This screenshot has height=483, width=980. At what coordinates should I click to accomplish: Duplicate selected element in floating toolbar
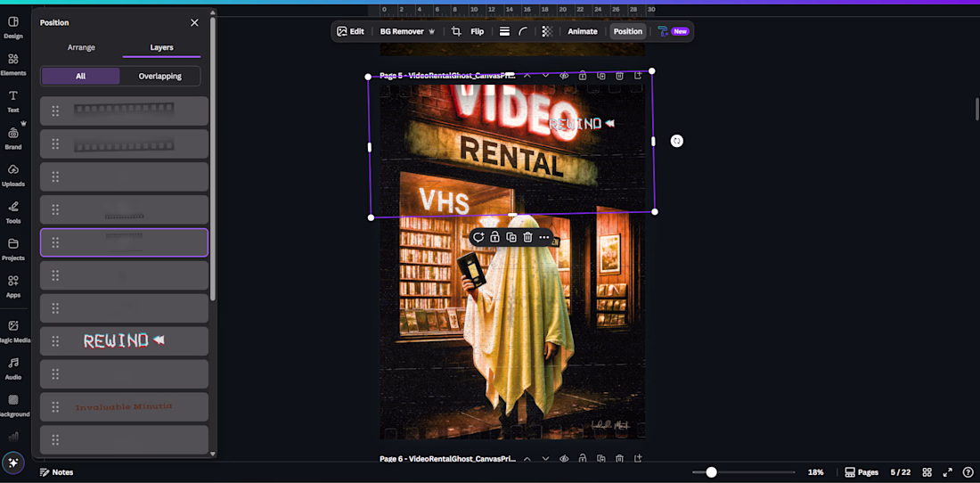[511, 237]
